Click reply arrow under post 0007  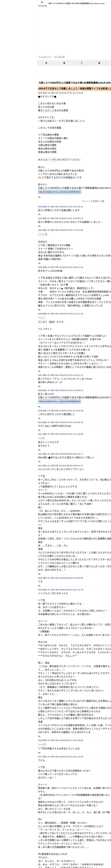[39, 387]
